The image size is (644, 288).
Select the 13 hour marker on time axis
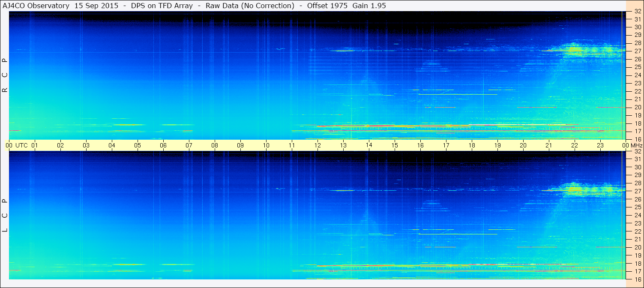pyautogui.click(x=343, y=145)
